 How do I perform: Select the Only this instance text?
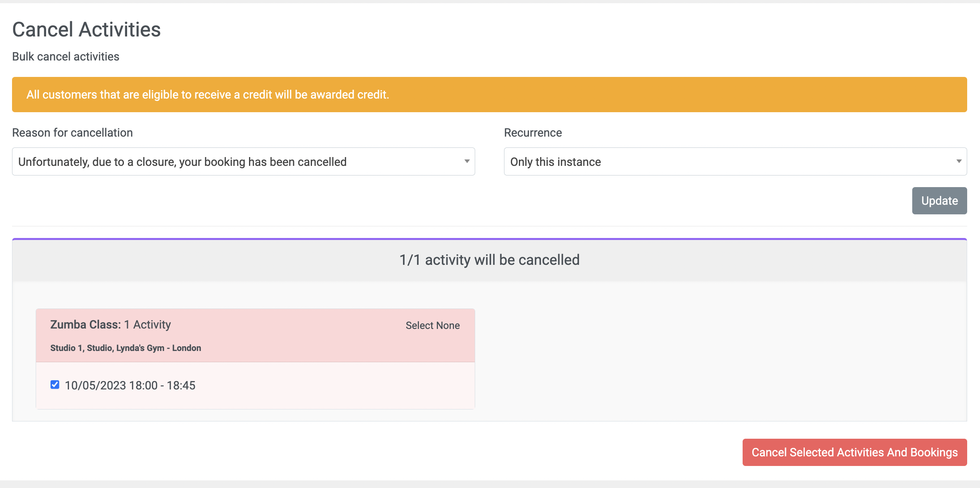tap(555, 162)
